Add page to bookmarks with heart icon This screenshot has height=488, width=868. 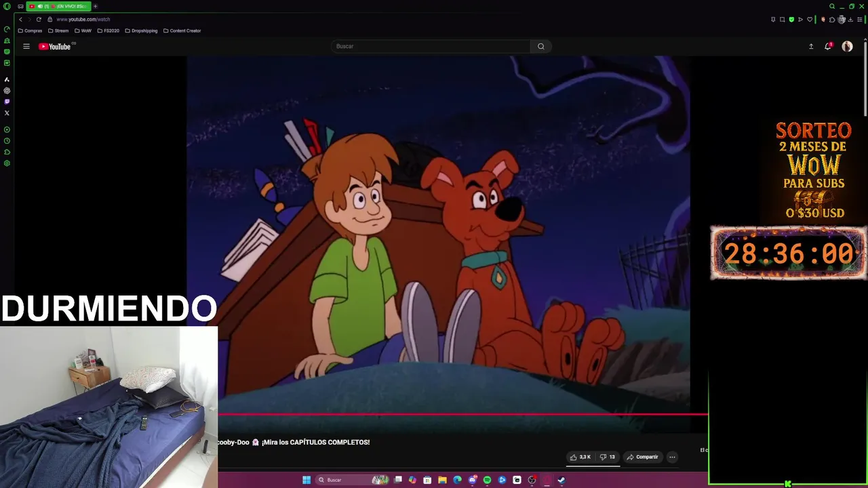click(x=810, y=19)
